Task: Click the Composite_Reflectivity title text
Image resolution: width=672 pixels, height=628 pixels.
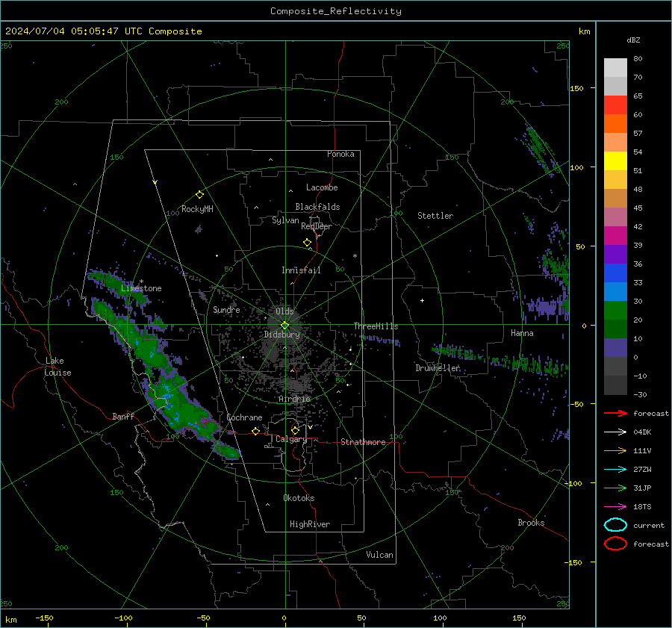Action: tap(336, 11)
